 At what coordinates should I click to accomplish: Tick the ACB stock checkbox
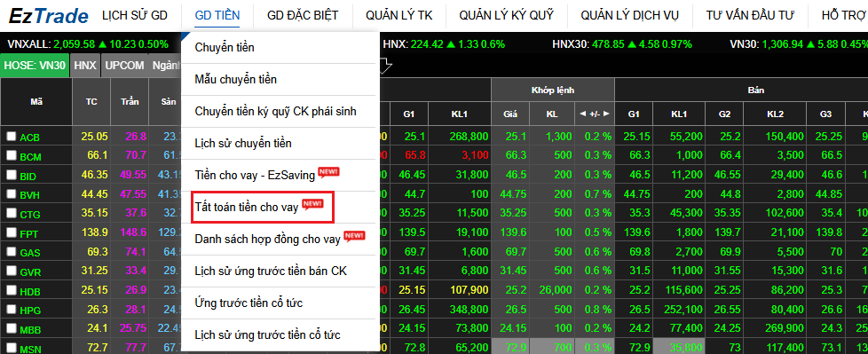tap(11, 137)
